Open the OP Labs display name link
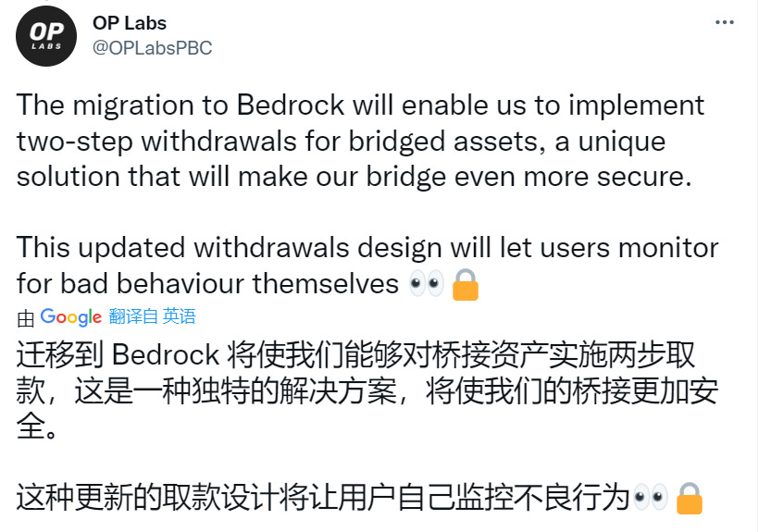759x532 pixels. click(130, 23)
